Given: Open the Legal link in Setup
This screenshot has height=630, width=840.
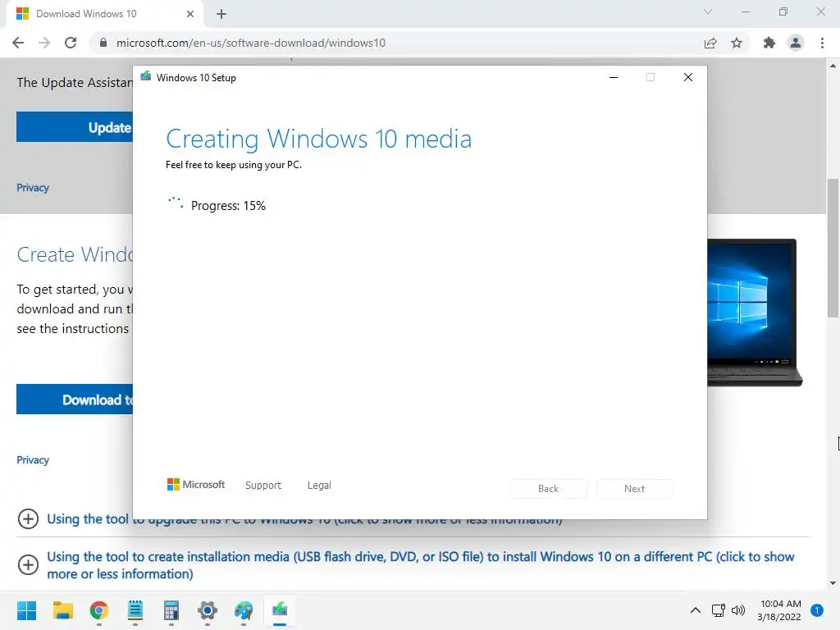Looking at the screenshot, I should pos(319,486).
